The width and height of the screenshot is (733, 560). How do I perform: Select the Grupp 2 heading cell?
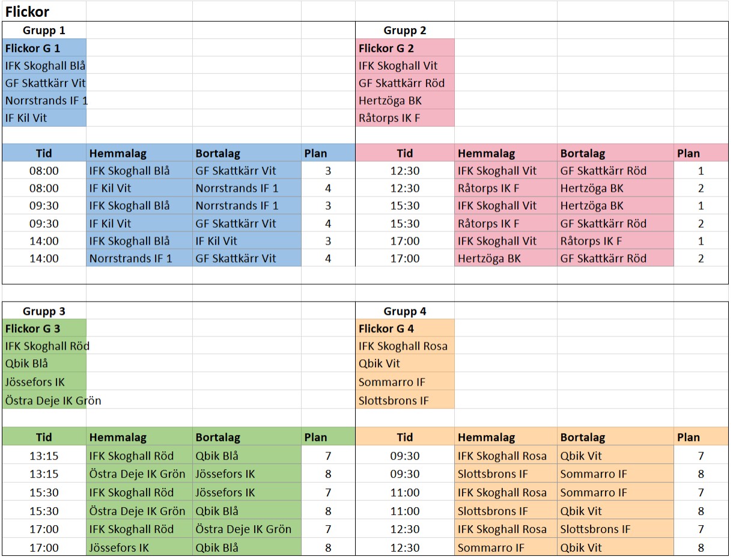(404, 31)
